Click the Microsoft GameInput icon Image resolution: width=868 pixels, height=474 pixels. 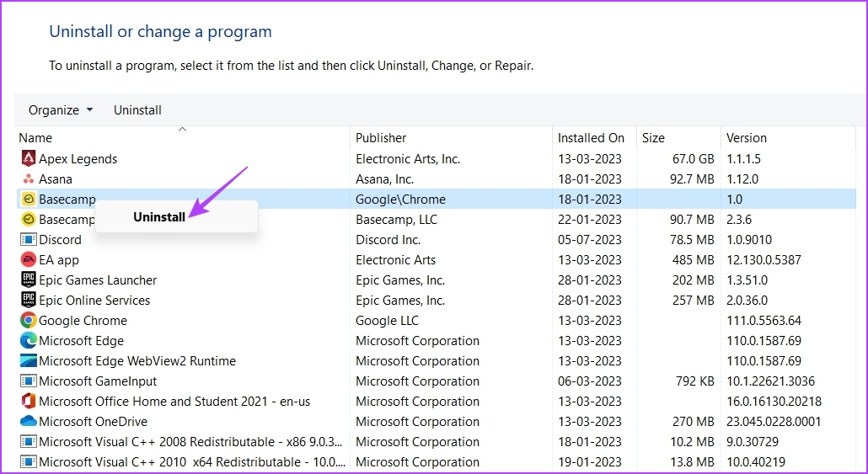pyautogui.click(x=29, y=381)
